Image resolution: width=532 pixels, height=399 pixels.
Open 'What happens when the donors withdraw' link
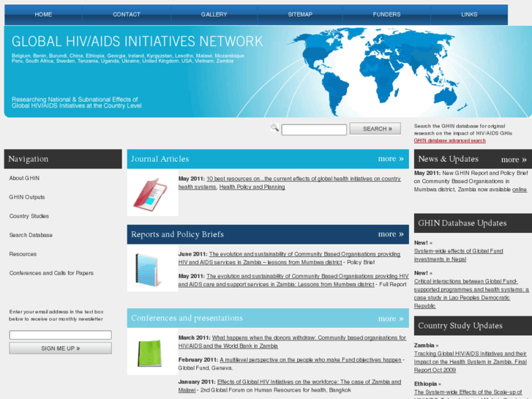coord(292,342)
